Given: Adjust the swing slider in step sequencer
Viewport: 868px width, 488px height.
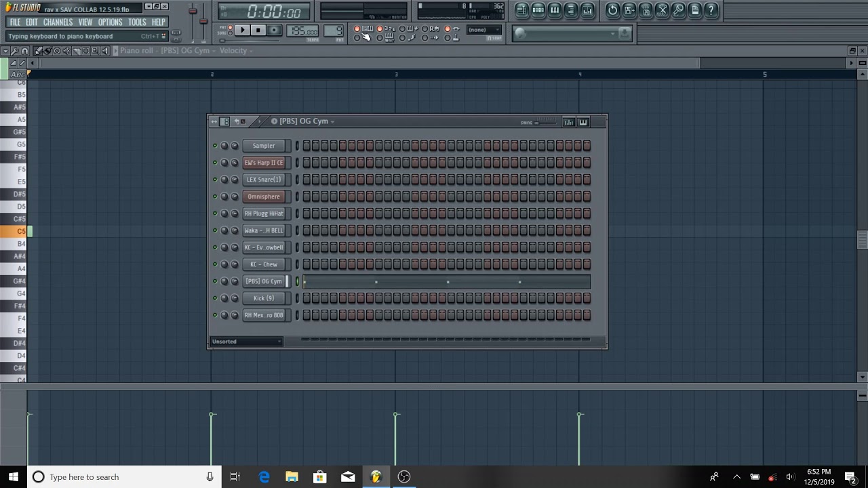Looking at the screenshot, I should pyautogui.click(x=545, y=123).
